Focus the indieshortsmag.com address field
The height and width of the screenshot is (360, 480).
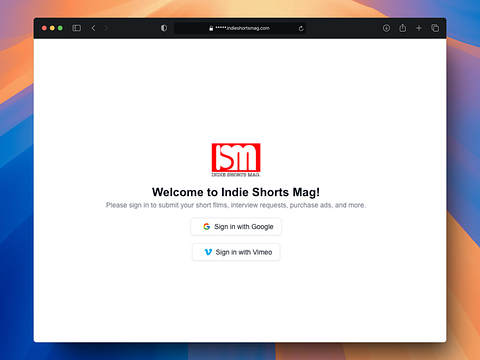[240, 28]
